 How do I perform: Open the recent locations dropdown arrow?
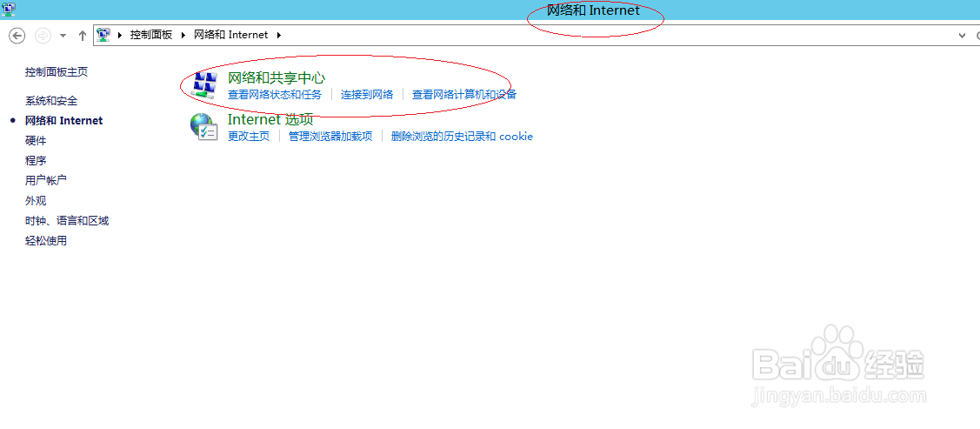coord(63,36)
